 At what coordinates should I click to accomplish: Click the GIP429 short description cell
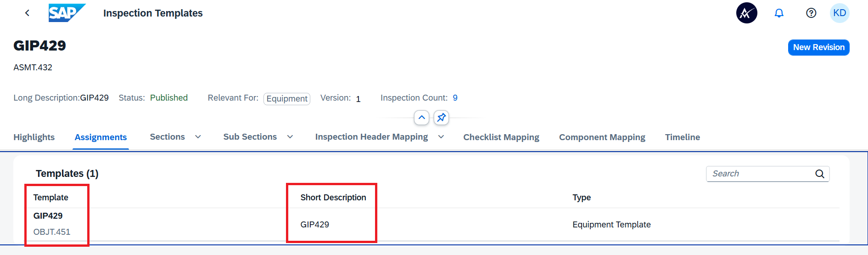click(x=314, y=224)
